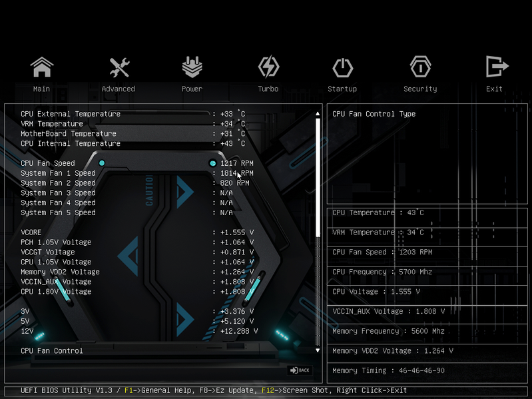This screenshot has height=399, width=532.
Task: Click the Exit door-arrow icon
Action: [x=497, y=67]
